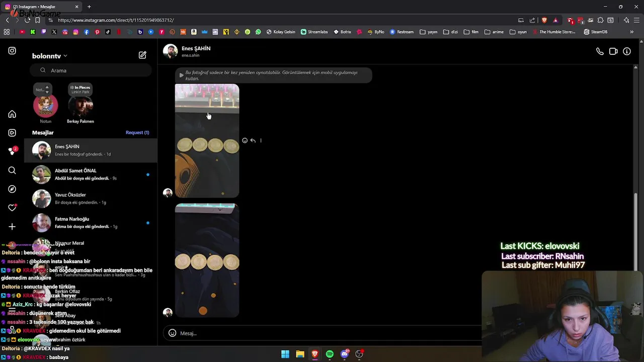Click Enes ŞAHİN name in chat header

(x=196, y=48)
